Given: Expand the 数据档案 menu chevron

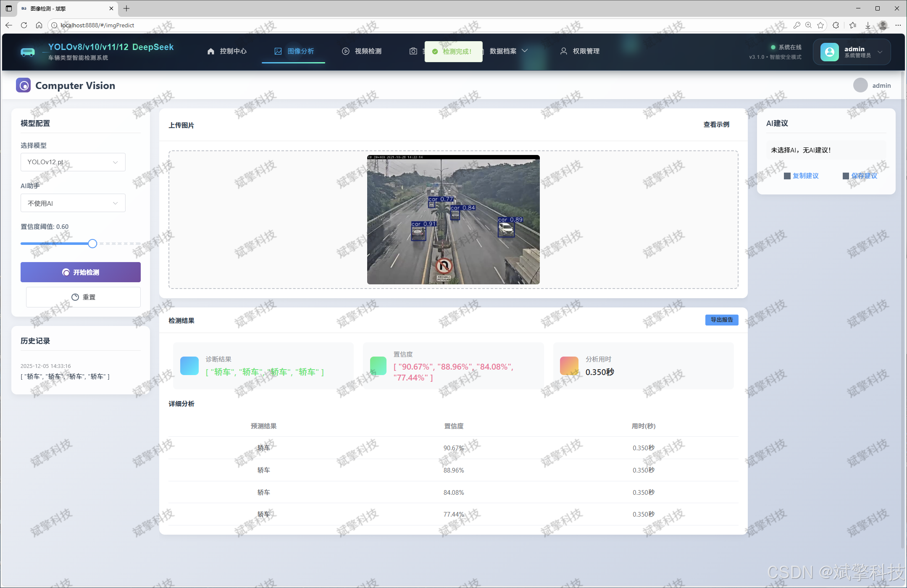Looking at the screenshot, I should pyautogui.click(x=525, y=51).
